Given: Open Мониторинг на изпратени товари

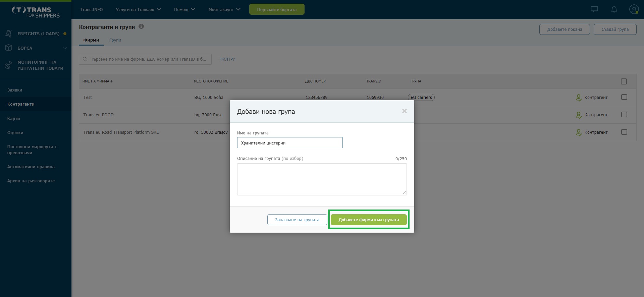Looking at the screenshot, I should point(40,65).
